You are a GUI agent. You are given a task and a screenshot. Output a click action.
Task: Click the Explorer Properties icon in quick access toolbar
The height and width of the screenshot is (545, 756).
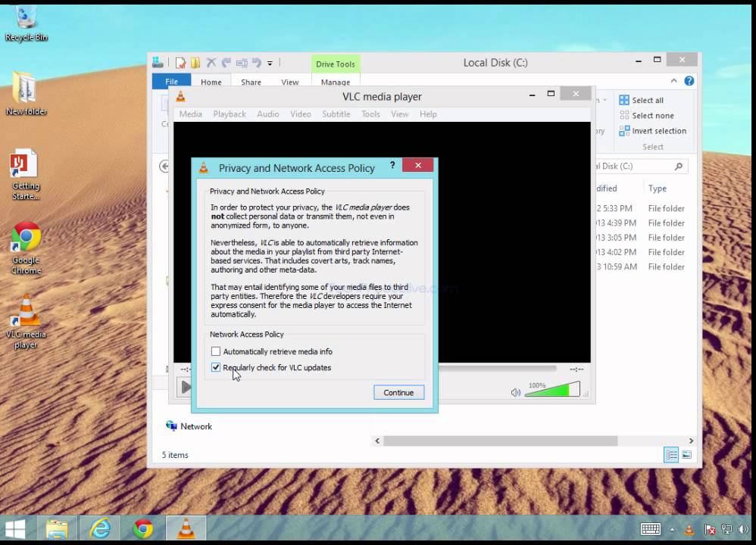[180, 63]
